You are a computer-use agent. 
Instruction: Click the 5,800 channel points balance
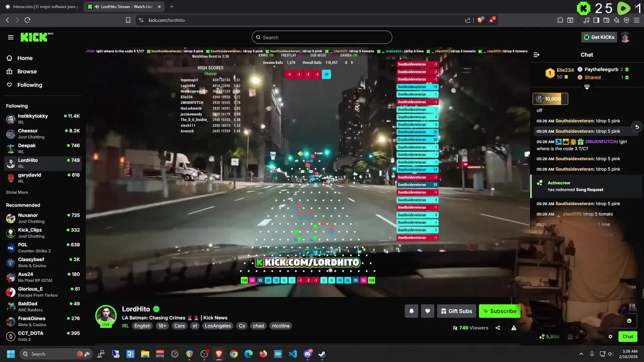[x=549, y=337]
